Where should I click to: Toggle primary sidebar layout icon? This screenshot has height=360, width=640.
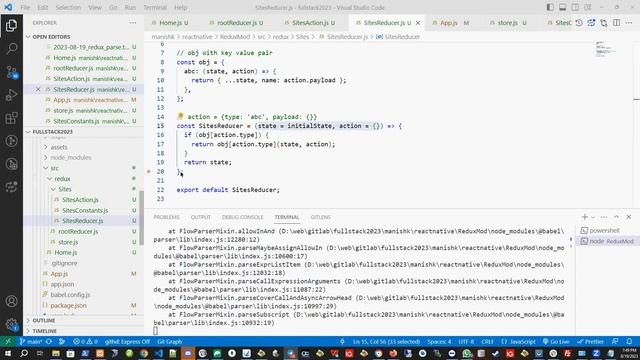coord(550,7)
